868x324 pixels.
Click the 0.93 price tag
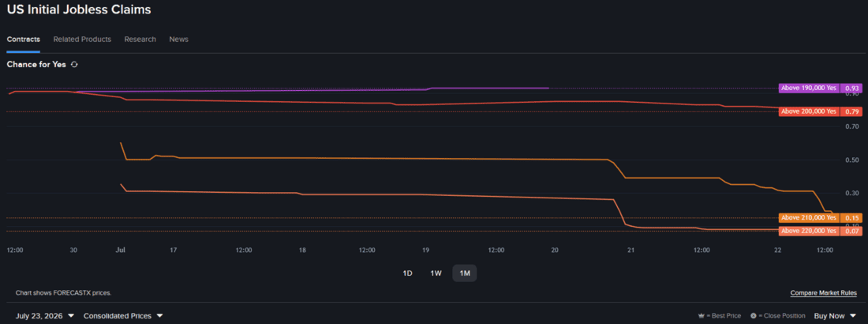pos(851,89)
